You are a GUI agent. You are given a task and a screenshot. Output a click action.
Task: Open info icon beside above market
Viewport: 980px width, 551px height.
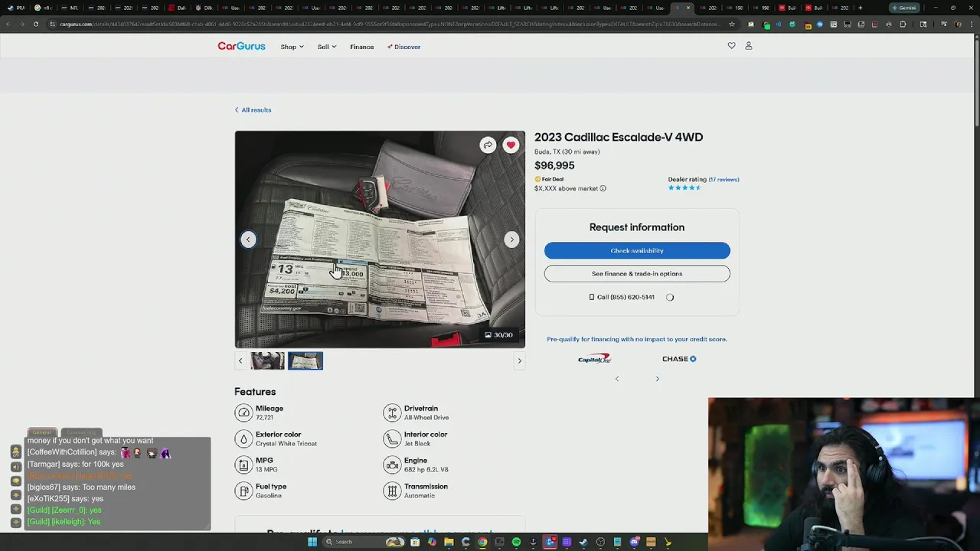(603, 188)
